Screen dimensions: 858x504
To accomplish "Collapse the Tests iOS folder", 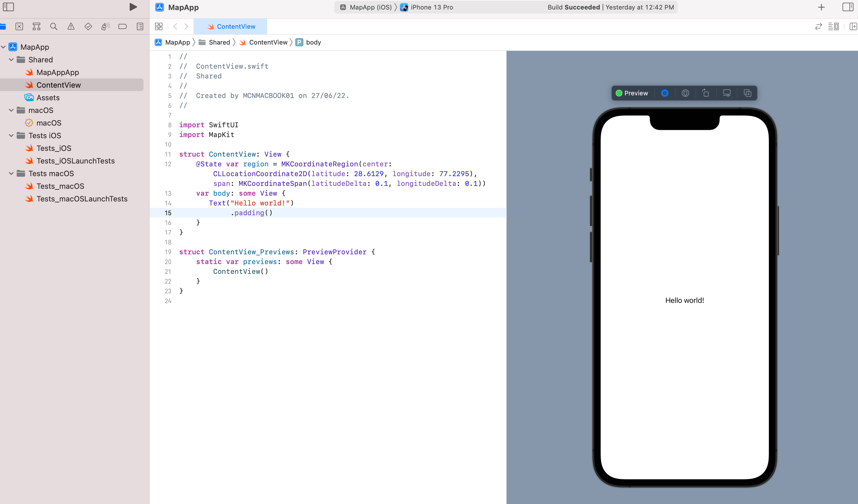I will coord(11,136).
